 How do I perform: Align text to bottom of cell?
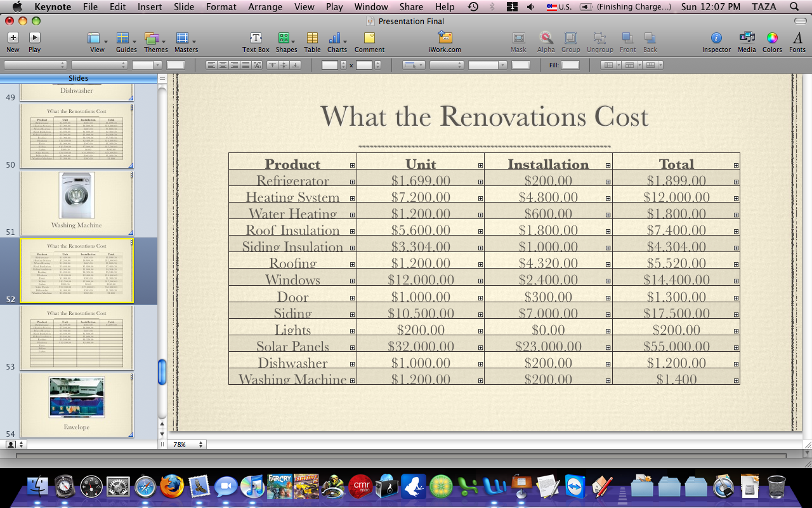coord(295,65)
